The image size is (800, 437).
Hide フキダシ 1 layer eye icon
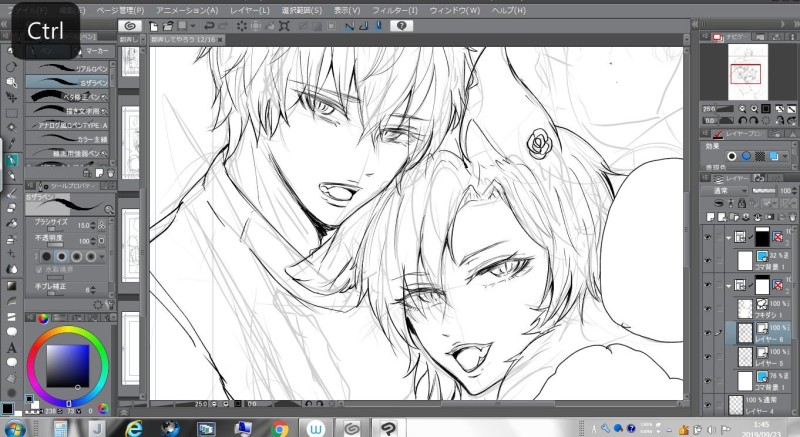coord(707,309)
